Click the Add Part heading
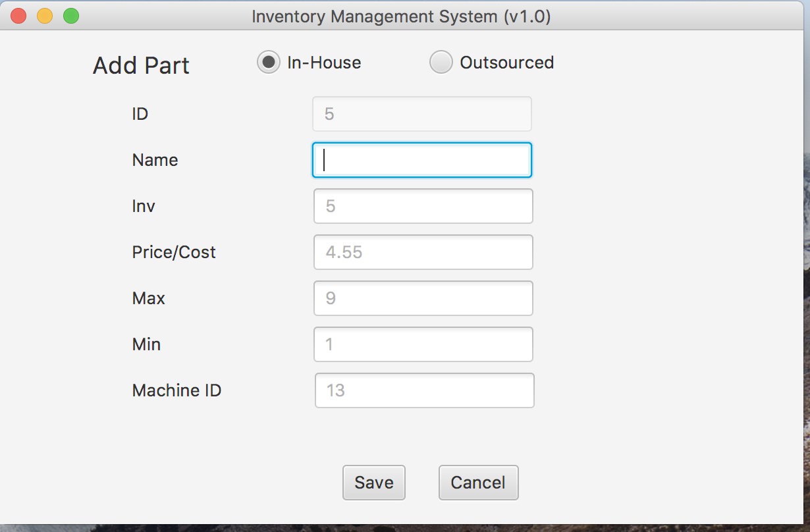810x532 pixels. [141, 66]
